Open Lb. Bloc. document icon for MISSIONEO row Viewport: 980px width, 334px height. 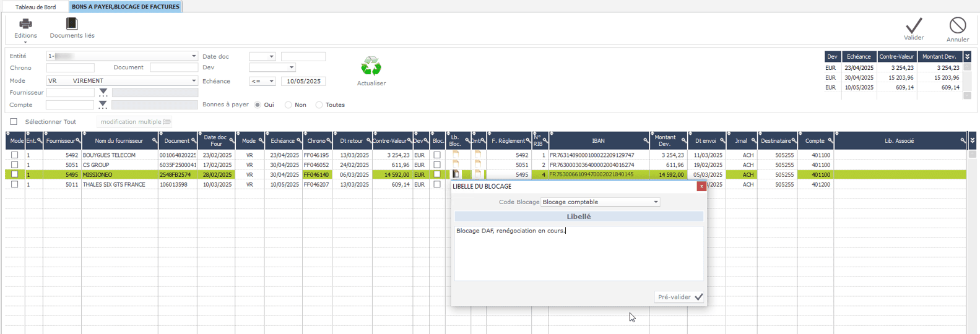[456, 174]
